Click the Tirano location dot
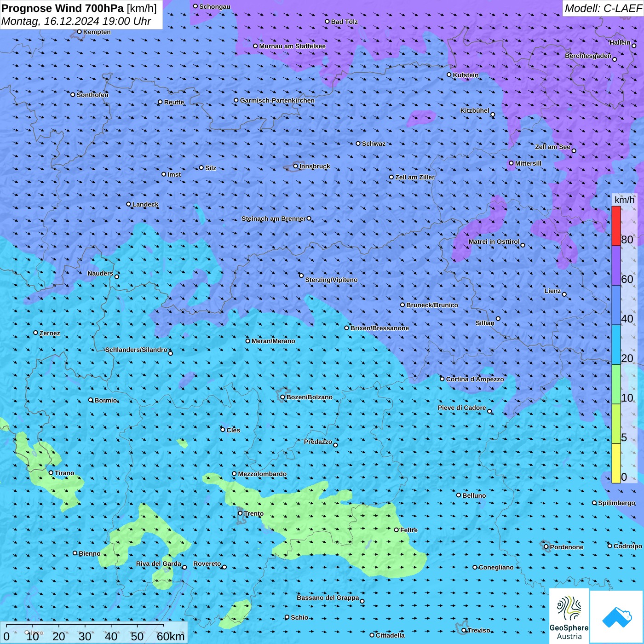The height and width of the screenshot is (644, 644). tap(51, 472)
